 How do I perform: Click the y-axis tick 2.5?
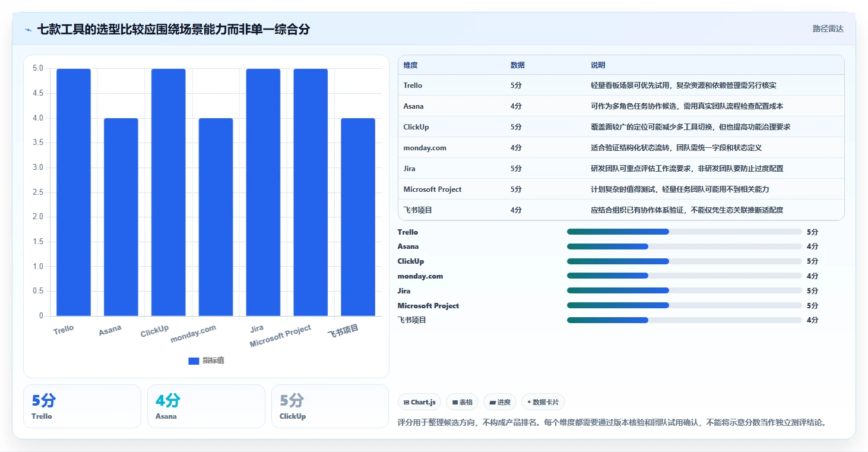pyautogui.click(x=38, y=192)
